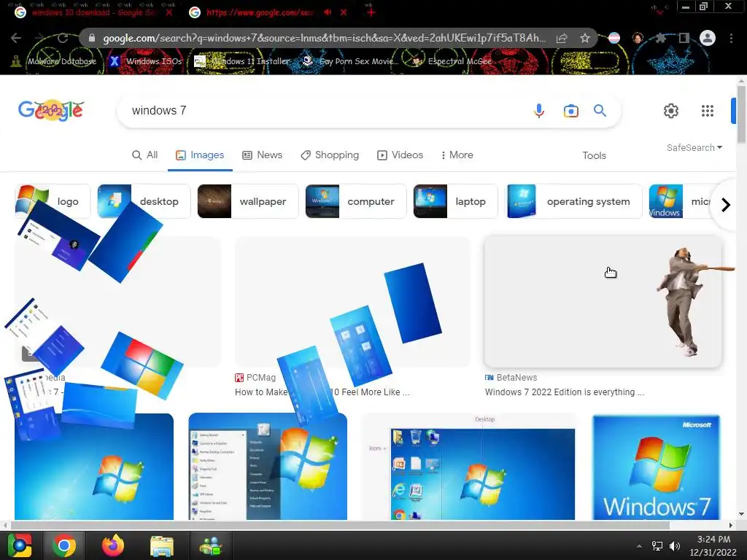Open Chrome from the taskbar
Screen dimensions: 747x560
click(64, 545)
